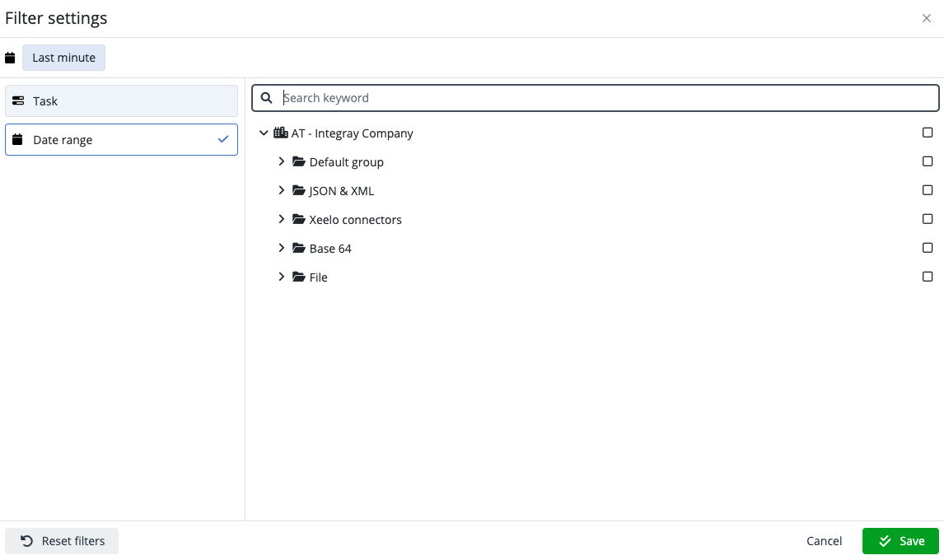Click the building icon next to AT - Integray Company
This screenshot has width=944, height=560.
click(279, 133)
